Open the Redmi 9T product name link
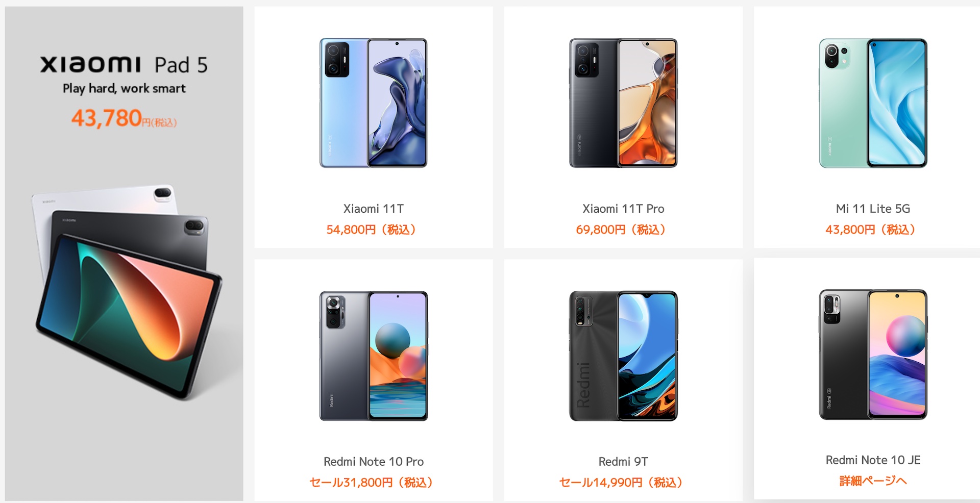 click(x=623, y=462)
